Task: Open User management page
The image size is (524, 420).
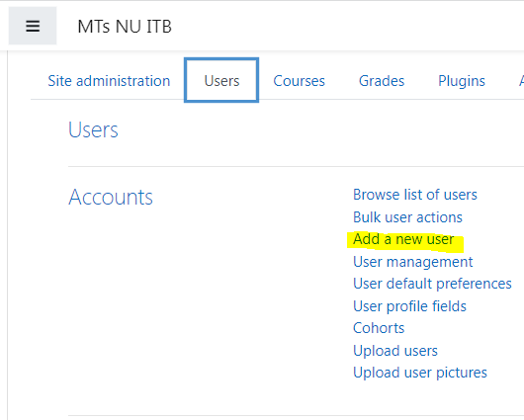Action: pyautogui.click(x=412, y=262)
